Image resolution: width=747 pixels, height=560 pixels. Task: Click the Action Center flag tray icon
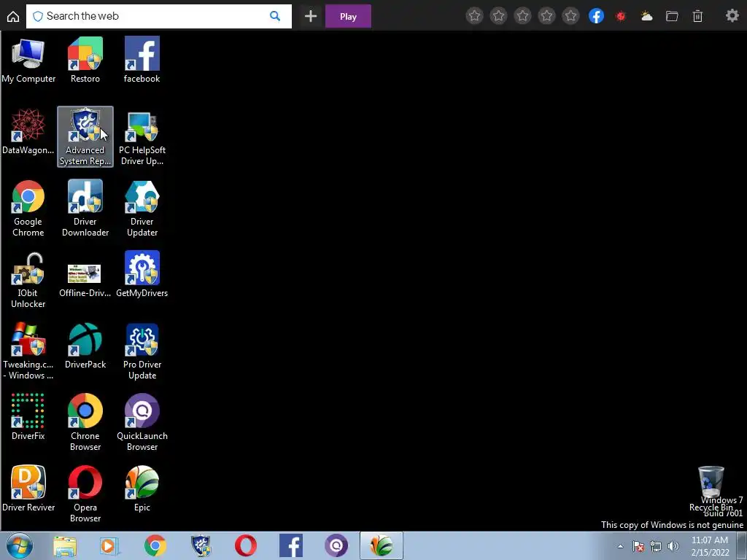(638, 546)
